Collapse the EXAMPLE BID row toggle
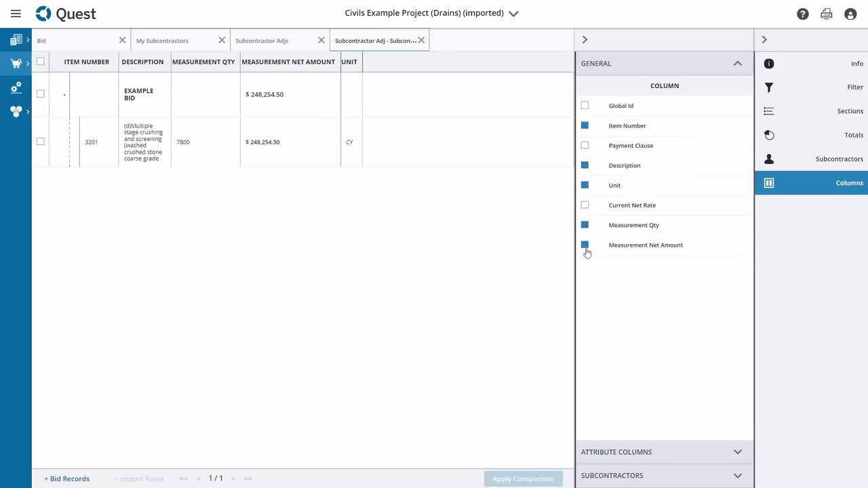The height and width of the screenshot is (488, 868). tap(64, 94)
